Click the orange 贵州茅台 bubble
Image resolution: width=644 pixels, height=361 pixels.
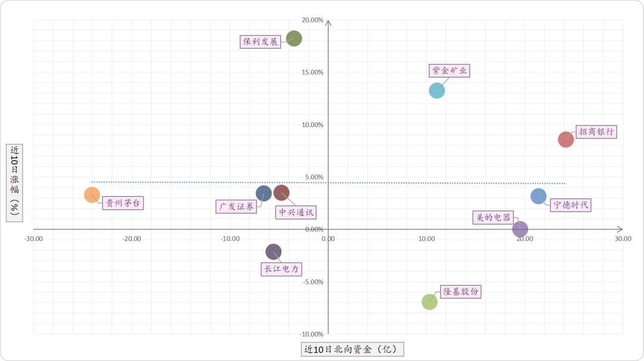(x=92, y=195)
